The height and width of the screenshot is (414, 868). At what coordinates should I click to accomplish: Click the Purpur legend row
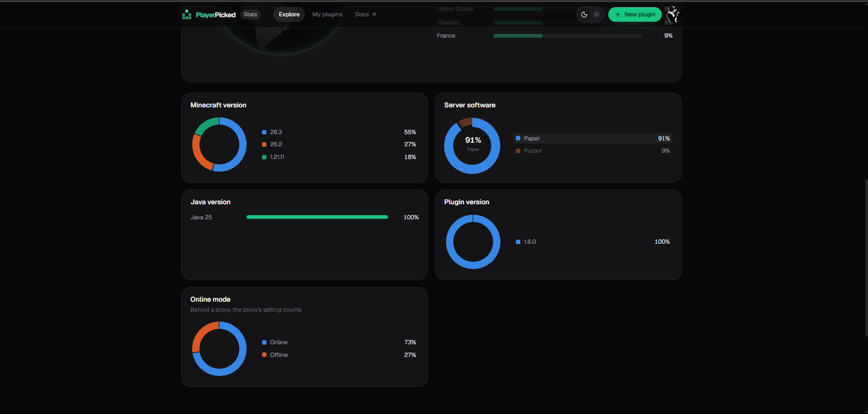[x=592, y=151]
